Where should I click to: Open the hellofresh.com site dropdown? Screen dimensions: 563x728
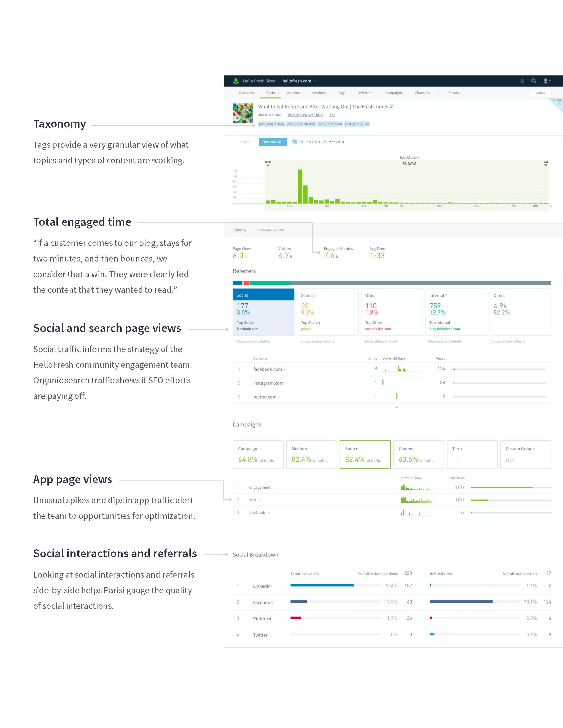pos(299,81)
